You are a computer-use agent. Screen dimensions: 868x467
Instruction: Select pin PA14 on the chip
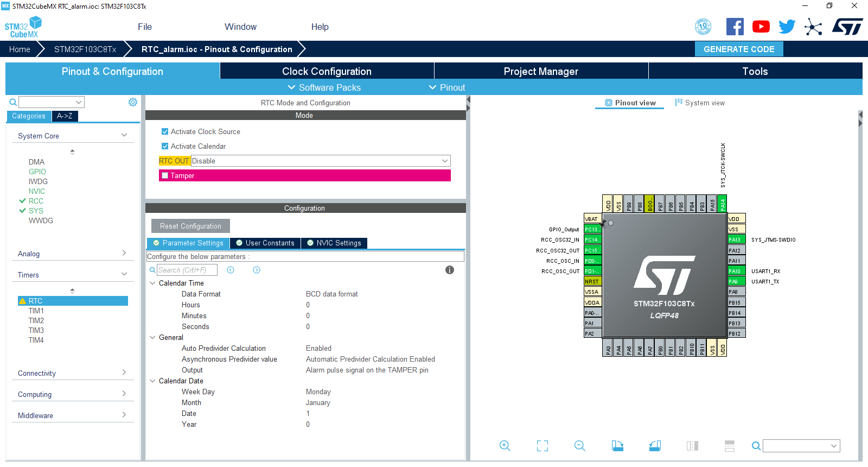coord(722,204)
